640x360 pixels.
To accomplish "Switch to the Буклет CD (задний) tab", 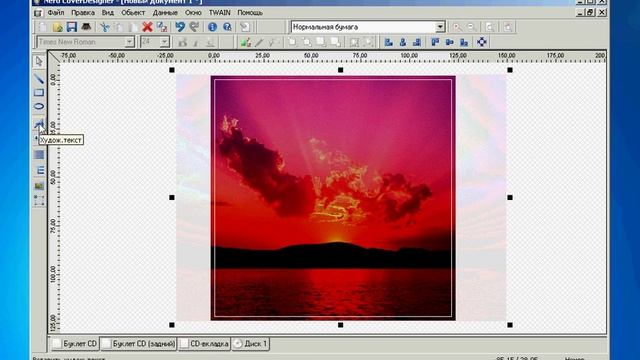I will pyautogui.click(x=139, y=344).
